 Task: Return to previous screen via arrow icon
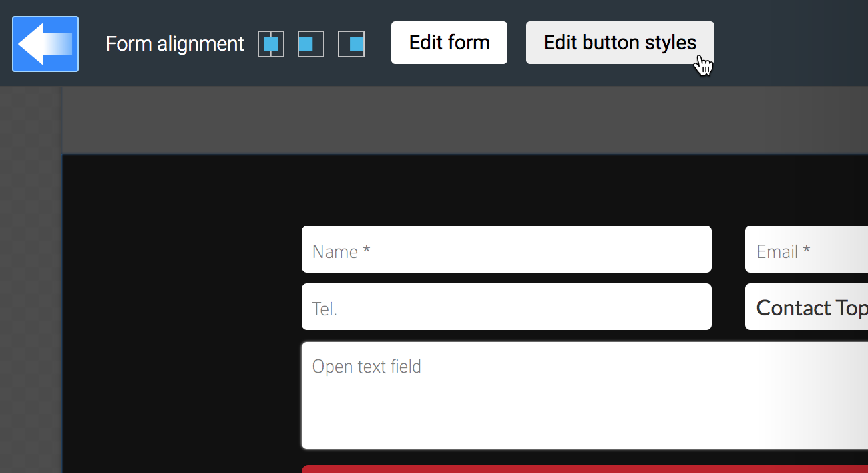(x=44, y=43)
